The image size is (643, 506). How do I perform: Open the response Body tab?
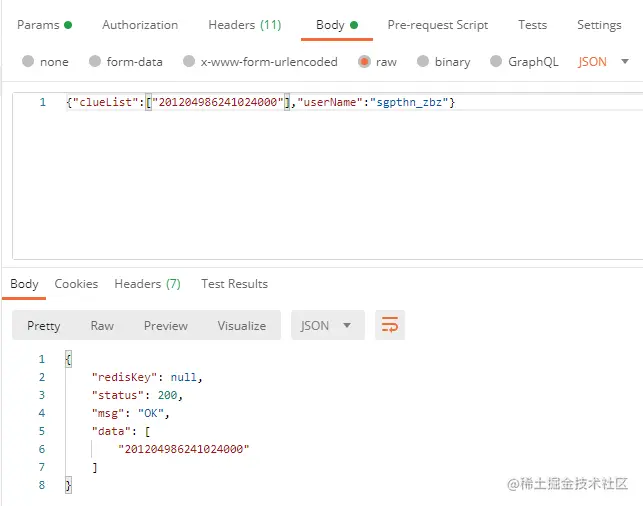24,284
